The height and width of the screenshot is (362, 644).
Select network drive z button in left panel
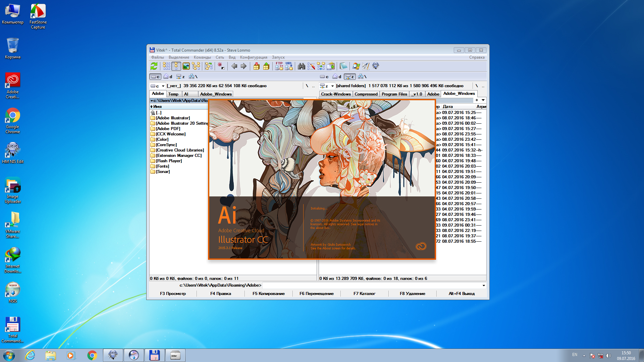click(x=180, y=77)
